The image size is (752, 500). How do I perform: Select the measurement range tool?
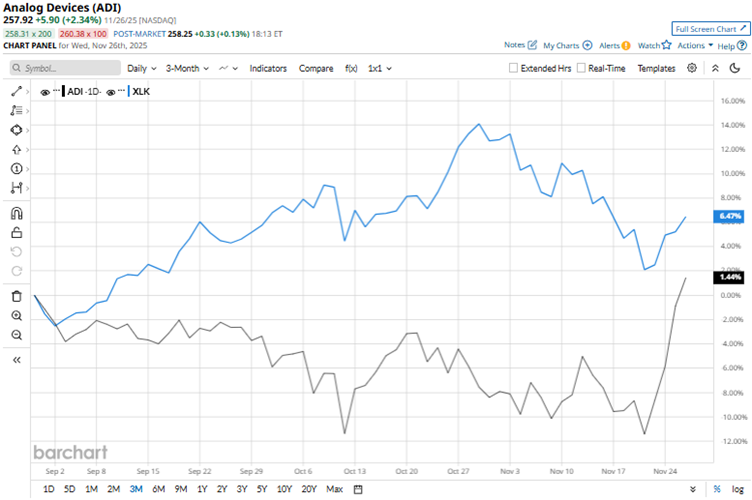[16, 188]
